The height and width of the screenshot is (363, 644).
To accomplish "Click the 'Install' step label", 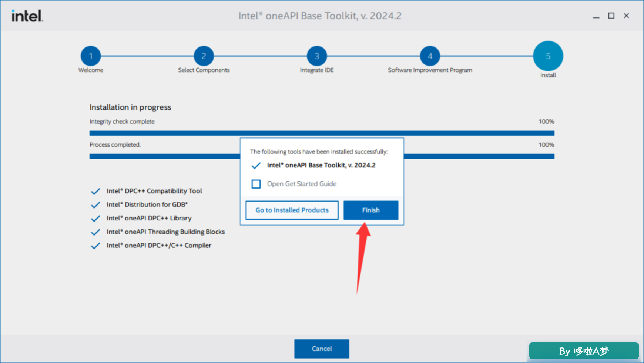I will click(548, 75).
